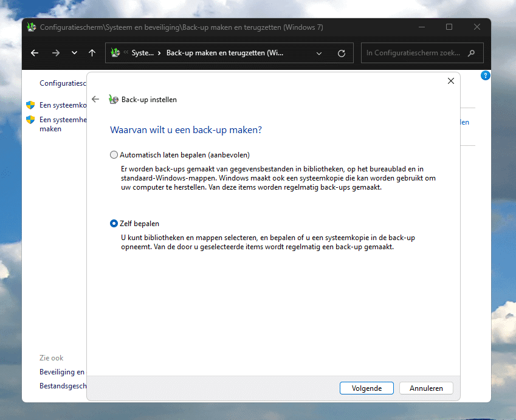
Task: Close the Back-up instellen dialog
Action: pos(450,81)
